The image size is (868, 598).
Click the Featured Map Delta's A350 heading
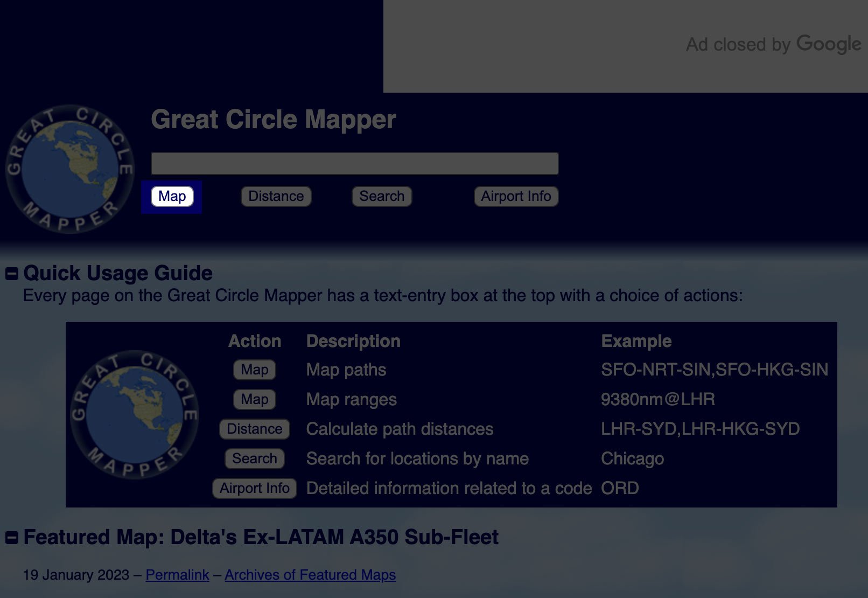click(x=261, y=537)
